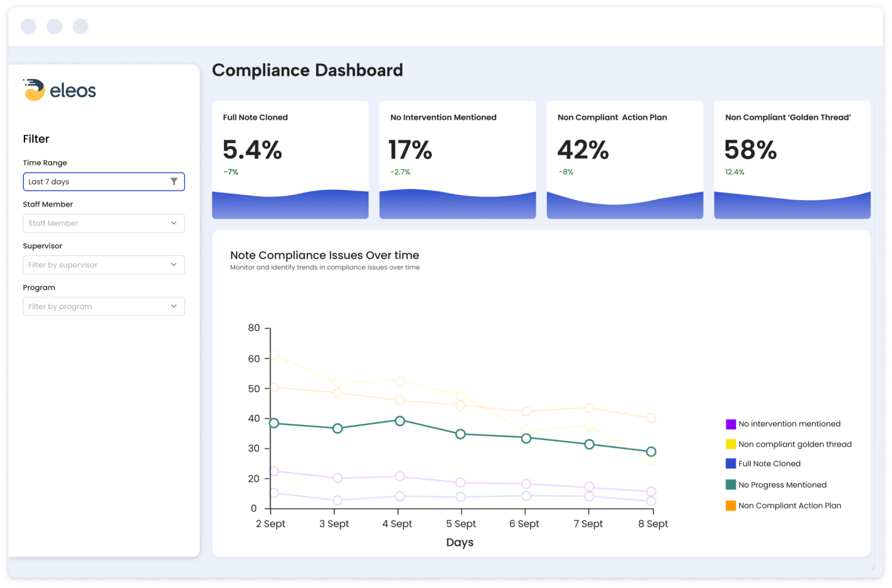
Task: Click the Days axis title
Action: (460, 542)
